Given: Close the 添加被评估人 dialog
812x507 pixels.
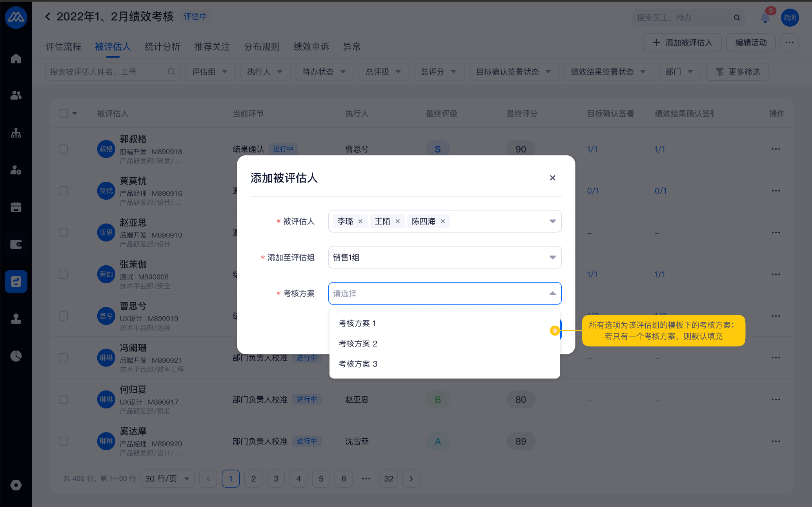Looking at the screenshot, I should [552, 178].
